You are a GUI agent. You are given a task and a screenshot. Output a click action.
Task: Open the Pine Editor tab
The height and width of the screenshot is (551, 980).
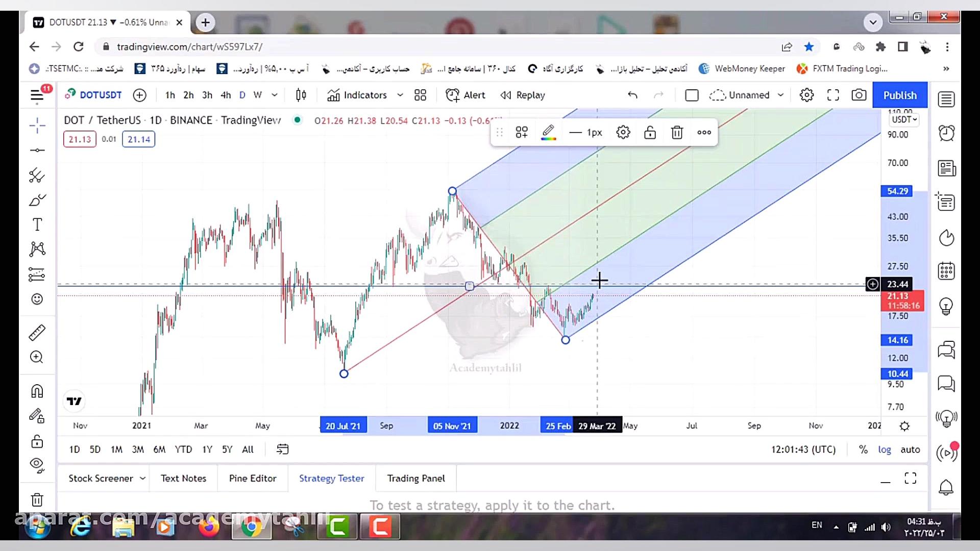(x=253, y=479)
